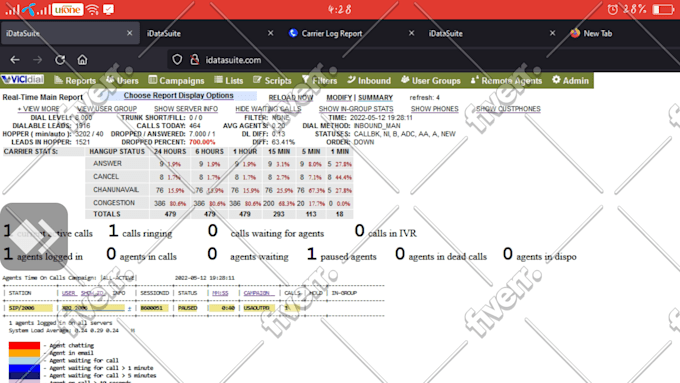Click the padlock site security icon
This screenshot has width=680, height=383.
[195, 60]
